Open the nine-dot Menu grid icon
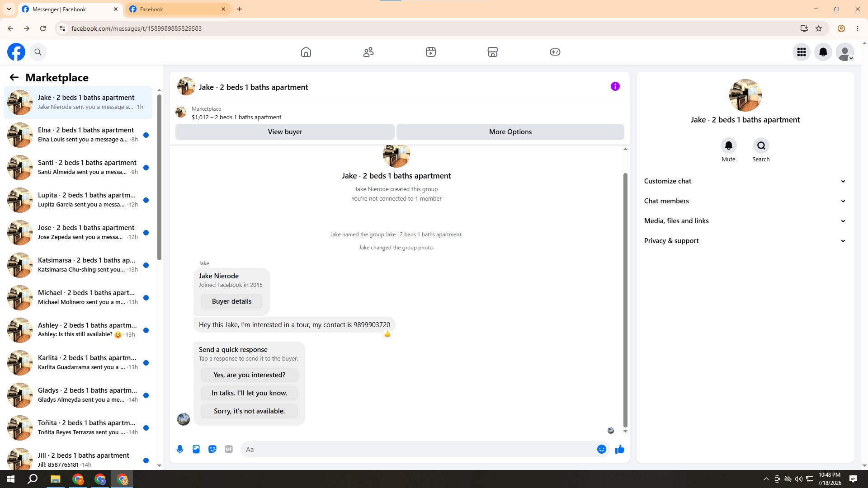 (802, 52)
